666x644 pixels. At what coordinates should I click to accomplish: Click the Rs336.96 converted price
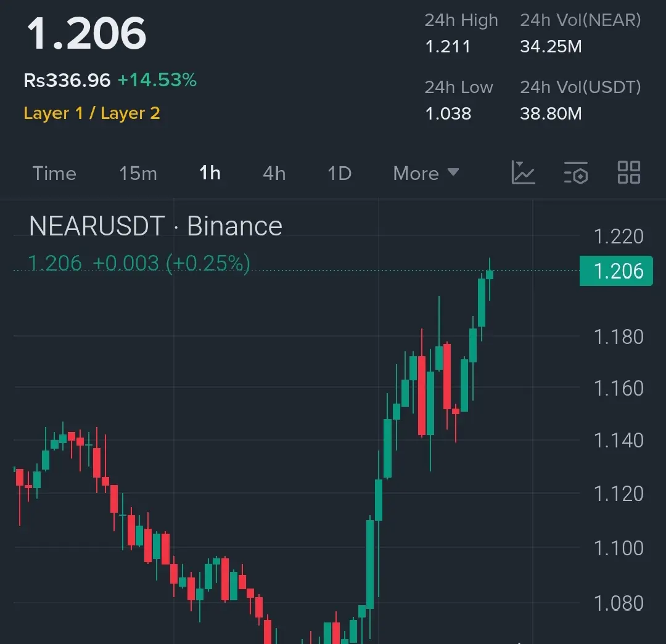click(67, 80)
